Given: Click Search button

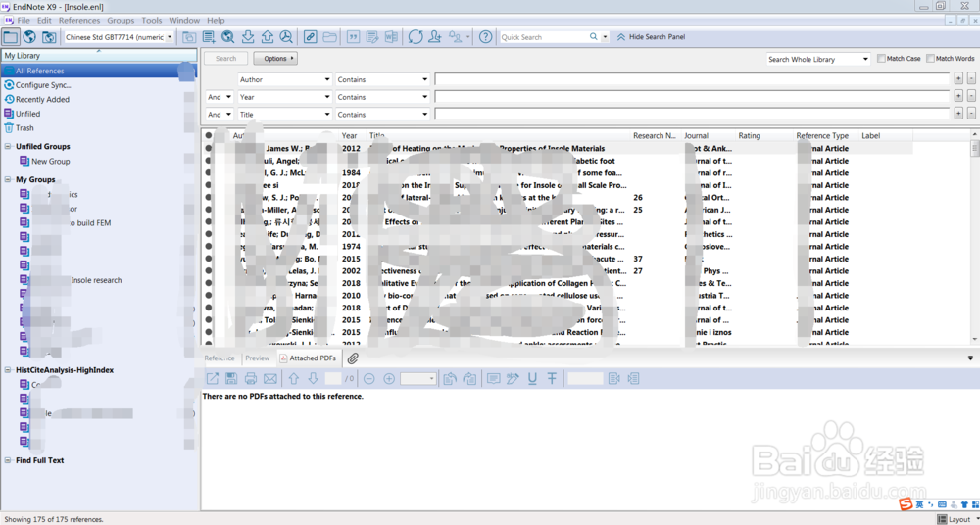Looking at the screenshot, I should click(x=225, y=59).
